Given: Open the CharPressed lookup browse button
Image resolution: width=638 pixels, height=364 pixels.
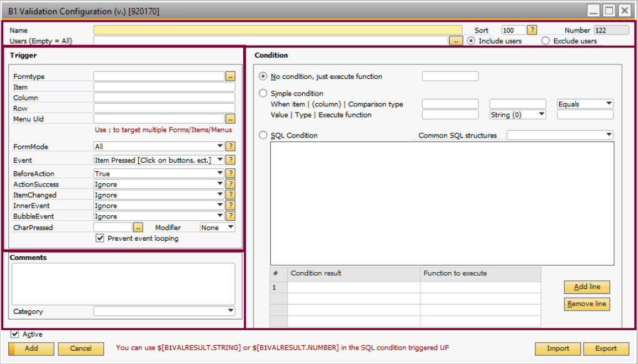Looking at the screenshot, I should click(x=138, y=228).
